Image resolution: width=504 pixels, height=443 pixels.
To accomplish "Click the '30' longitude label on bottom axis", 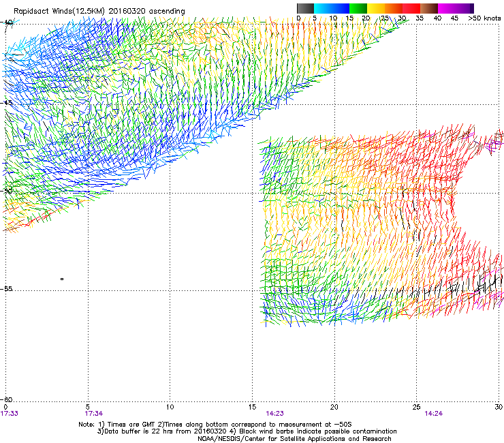I will pyautogui.click(x=499, y=407).
